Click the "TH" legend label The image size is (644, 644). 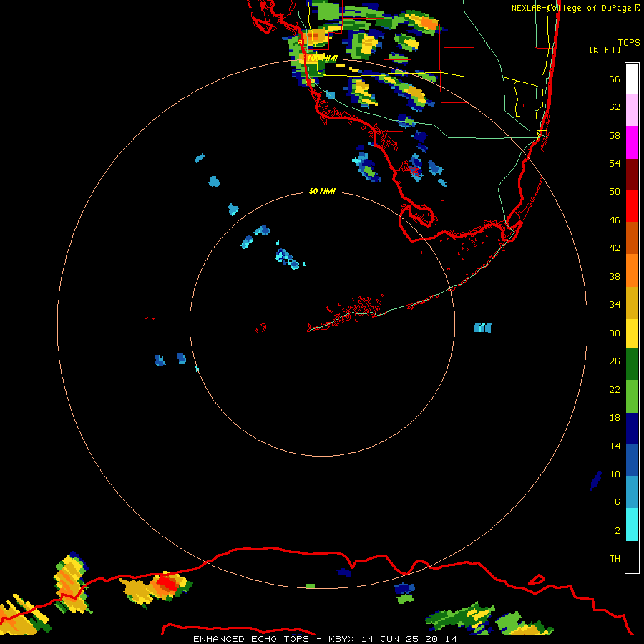(615, 558)
